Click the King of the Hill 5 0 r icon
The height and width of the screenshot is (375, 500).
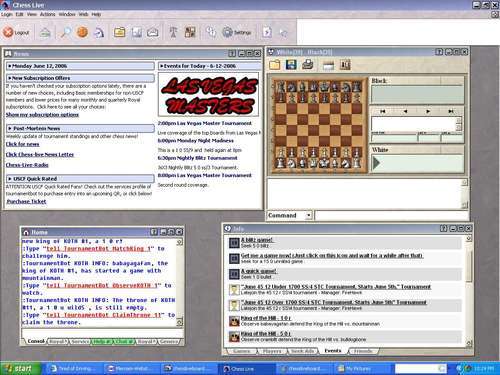coord(234,336)
